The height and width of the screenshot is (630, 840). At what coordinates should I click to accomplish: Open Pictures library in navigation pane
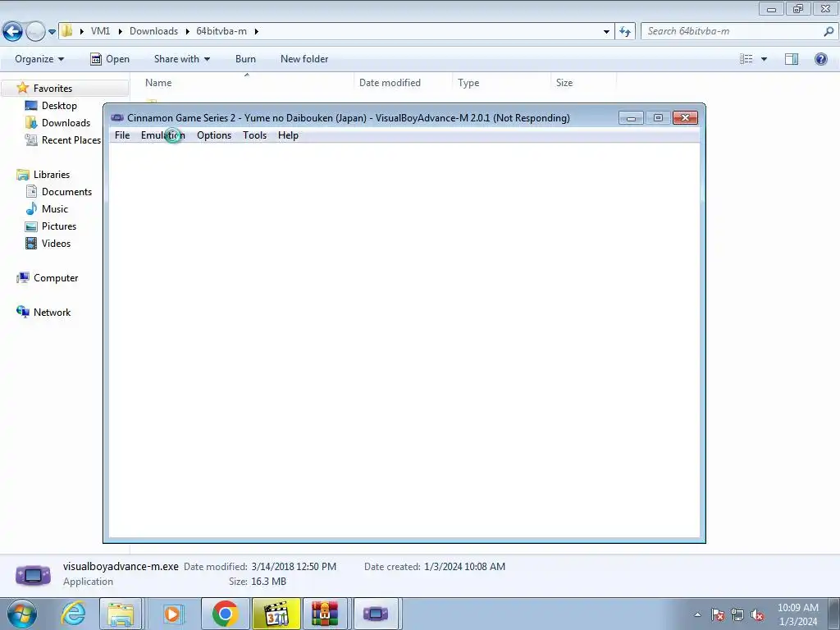pyautogui.click(x=59, y=226)
